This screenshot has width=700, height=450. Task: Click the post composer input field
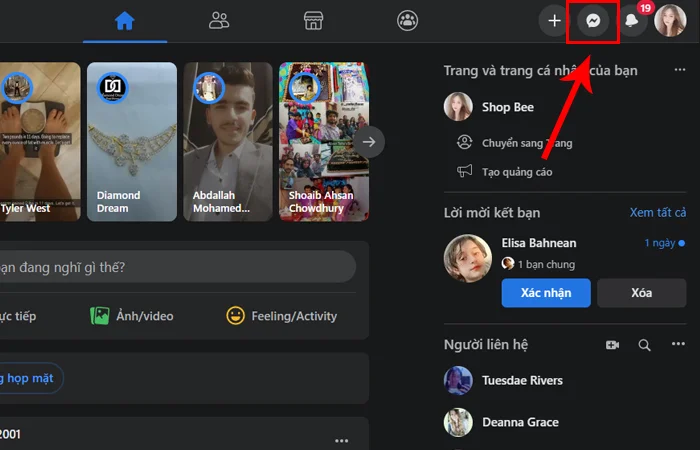click(178, 267)
